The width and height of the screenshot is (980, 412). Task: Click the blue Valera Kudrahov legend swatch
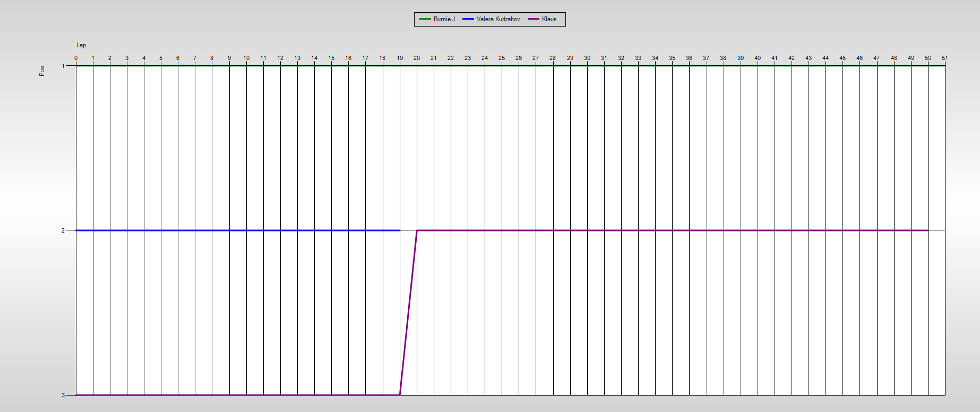coord(468,19)
